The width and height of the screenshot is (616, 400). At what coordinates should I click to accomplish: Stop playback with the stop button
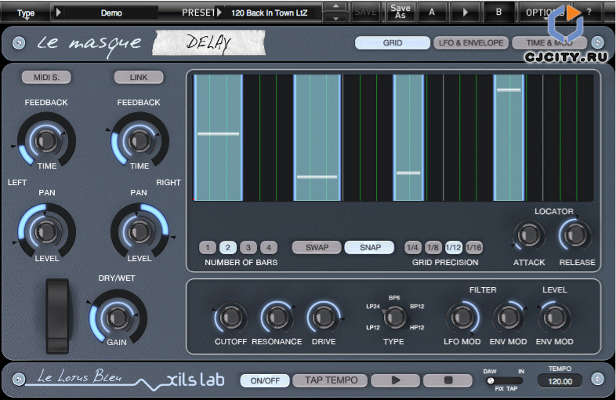point(448,380)
